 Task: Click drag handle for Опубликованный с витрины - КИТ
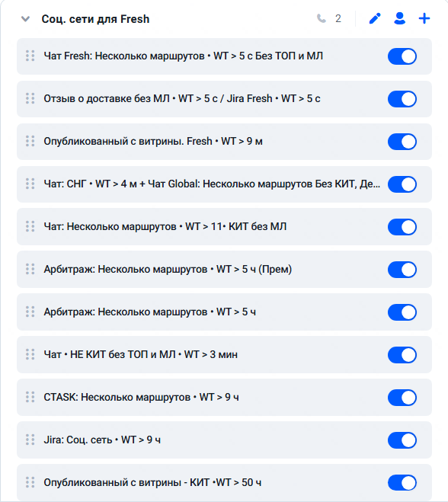[30, 482]
